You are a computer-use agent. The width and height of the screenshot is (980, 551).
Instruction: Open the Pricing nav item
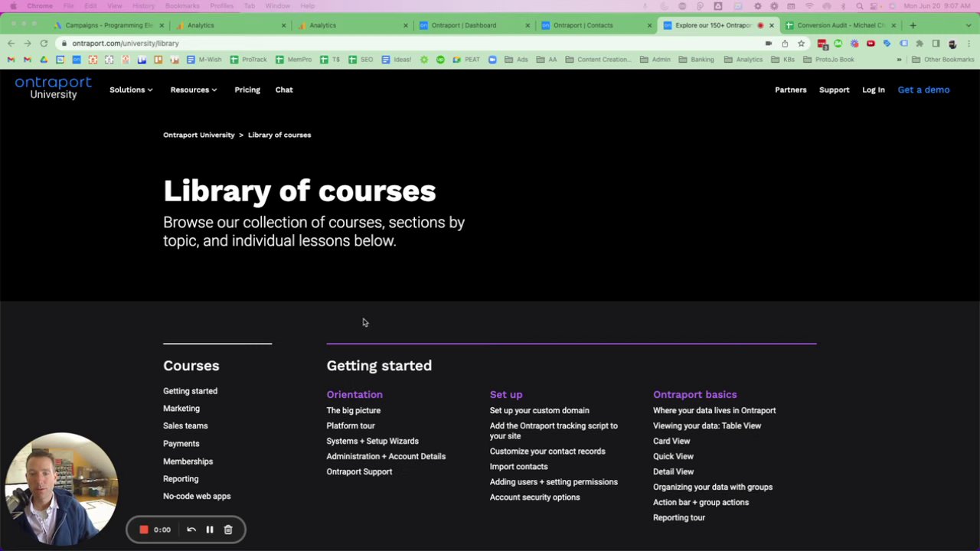pos(247,90)
